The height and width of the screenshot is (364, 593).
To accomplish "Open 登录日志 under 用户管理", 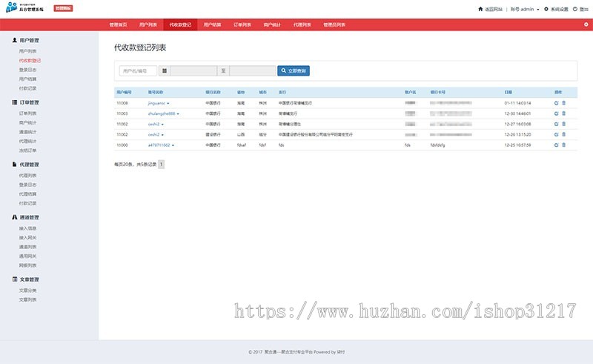I will pos(27,70).
